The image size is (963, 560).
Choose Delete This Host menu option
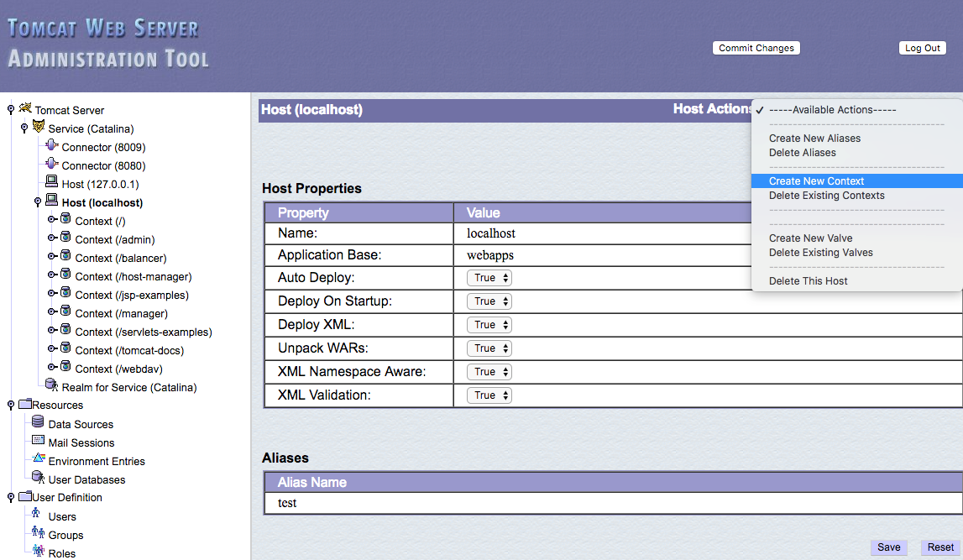(x=808, y=281)
